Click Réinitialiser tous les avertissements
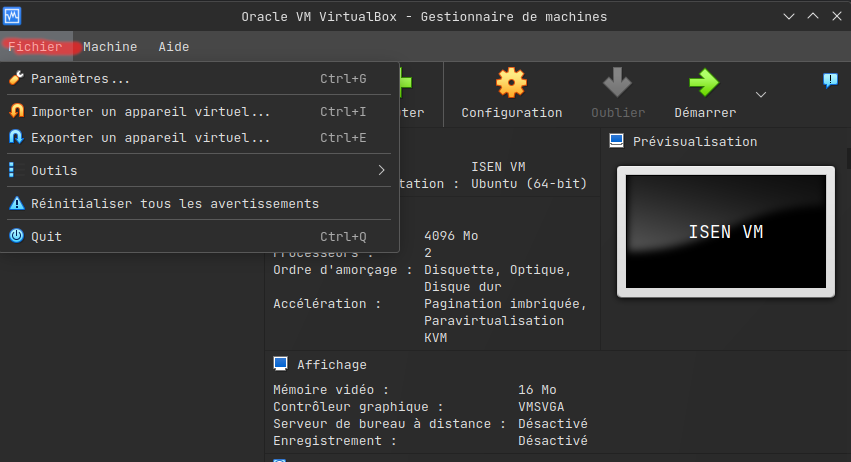851x462 pixels. point(199,204)
